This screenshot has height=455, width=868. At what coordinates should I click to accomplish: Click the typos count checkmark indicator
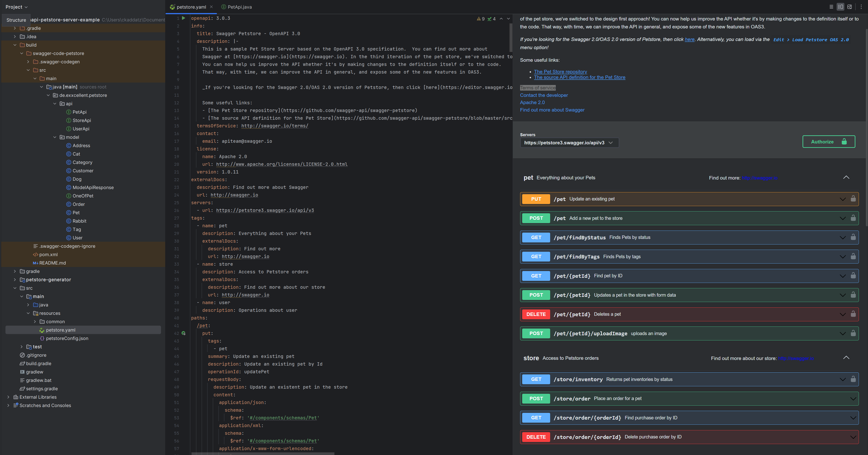(492, 19)
